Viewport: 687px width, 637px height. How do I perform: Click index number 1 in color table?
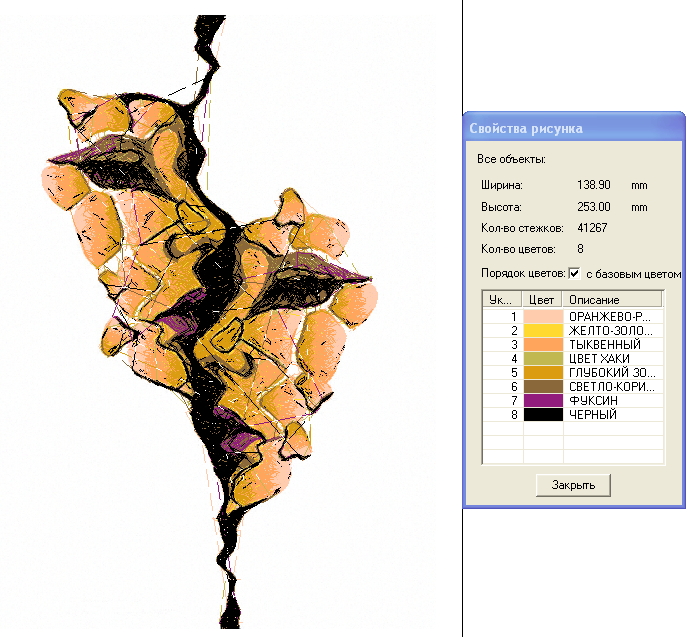tap(514, 316)
